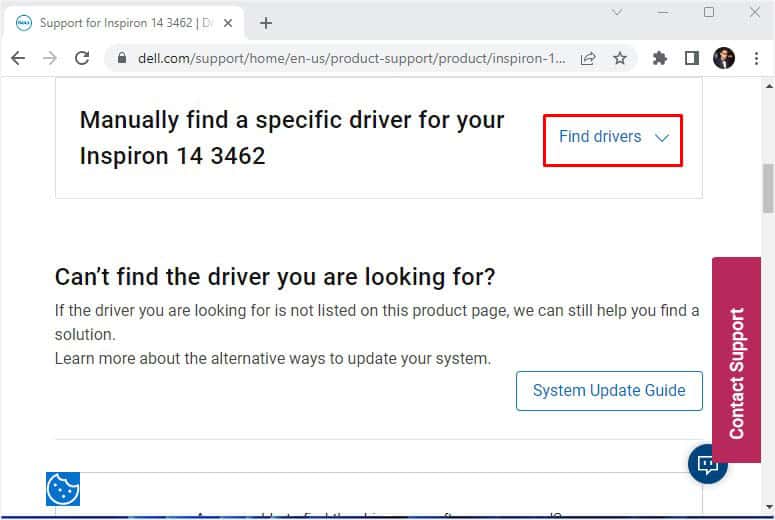Minimize the Chrome window
This screenshot has height=520, width=775.
tap(662, 12)
